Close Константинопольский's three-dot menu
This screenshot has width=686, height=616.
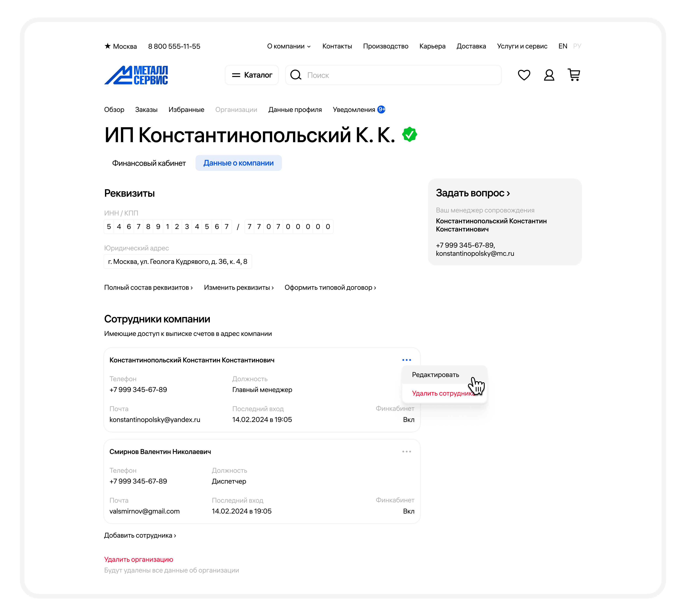coord(406,360)
